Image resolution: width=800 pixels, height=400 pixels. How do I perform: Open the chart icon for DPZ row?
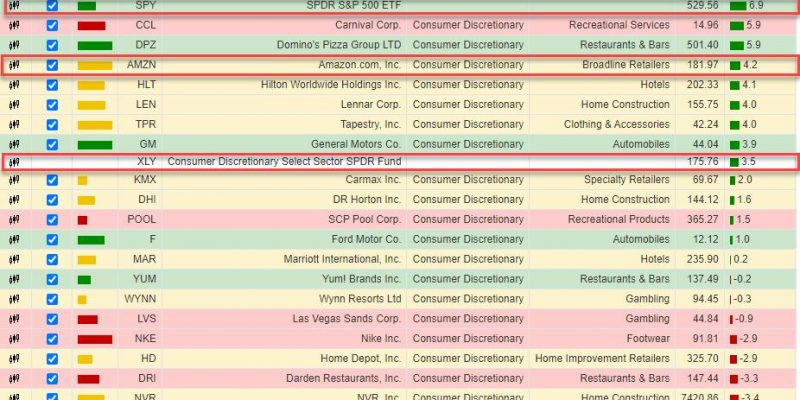(14, 45)
